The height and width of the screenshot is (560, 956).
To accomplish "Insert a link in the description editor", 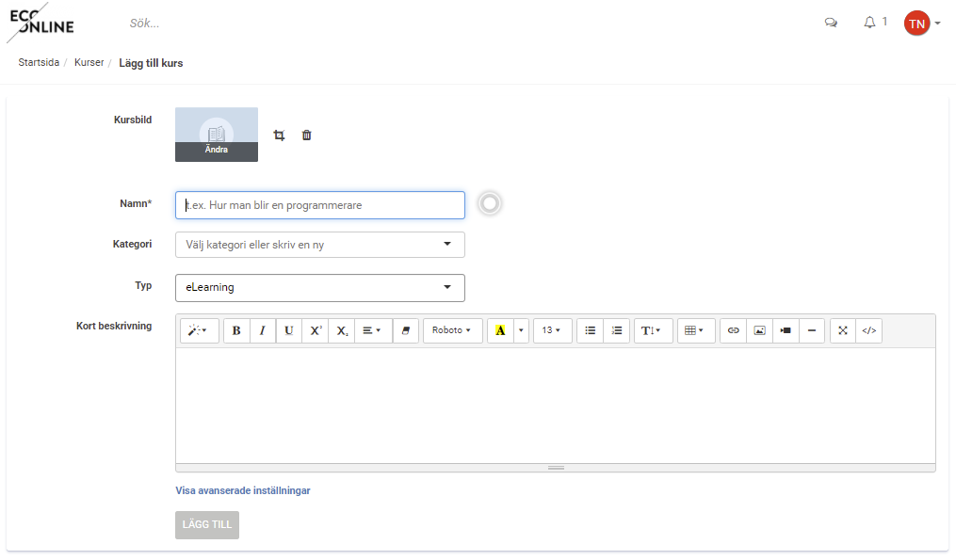I will (733, 330).
